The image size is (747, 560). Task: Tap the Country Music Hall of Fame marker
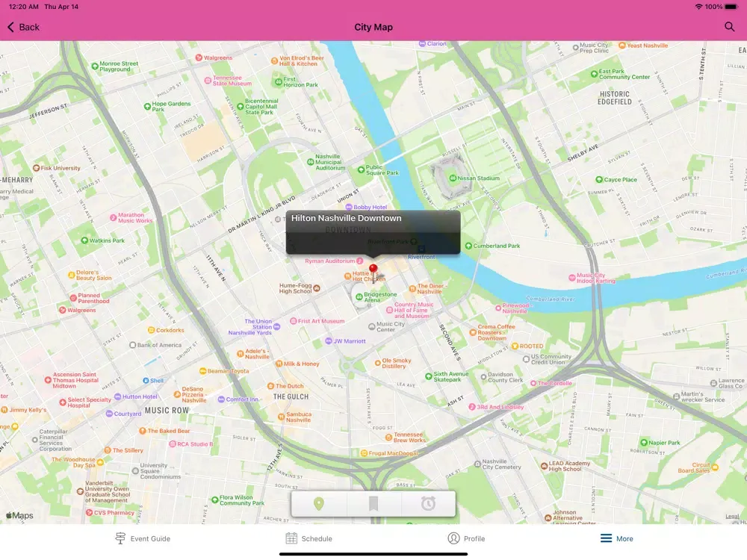click(389, 310)
